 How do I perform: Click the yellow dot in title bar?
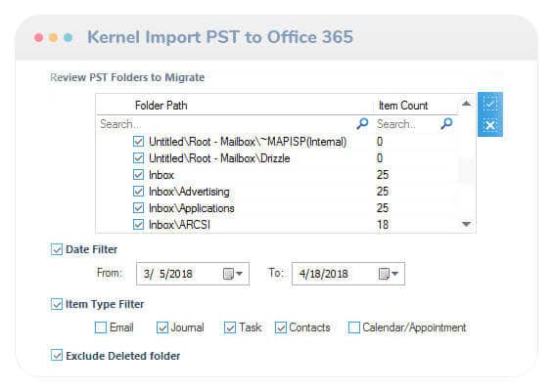[x=54, y=37]
